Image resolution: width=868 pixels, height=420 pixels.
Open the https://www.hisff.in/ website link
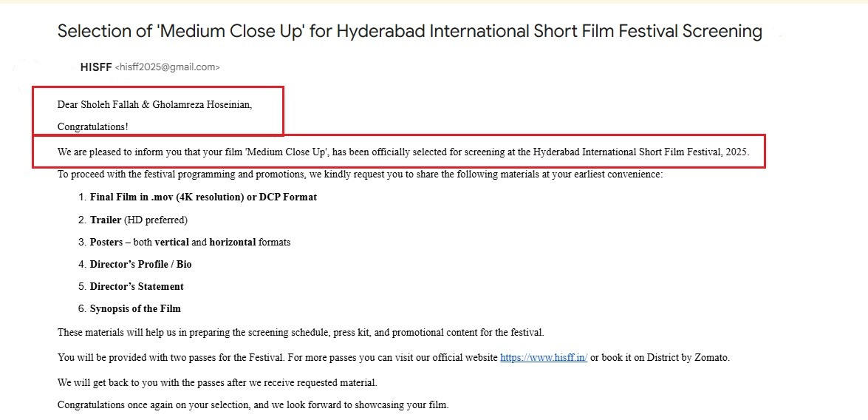pyautogui.click(x=544, y=357)
